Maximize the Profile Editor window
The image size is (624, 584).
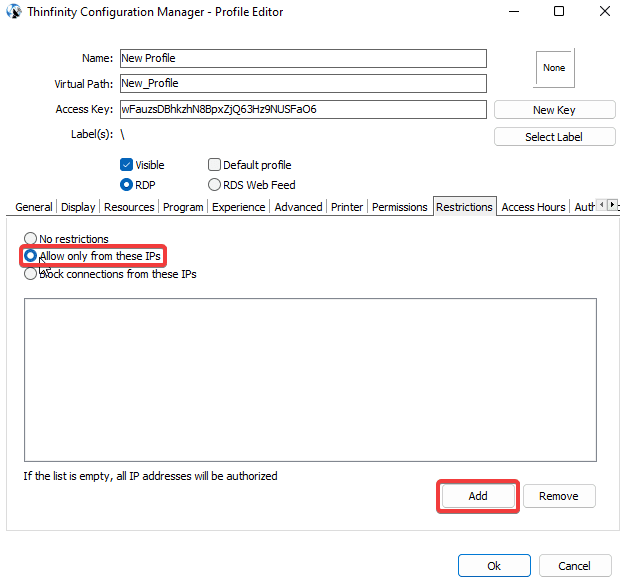click(559, 11)
